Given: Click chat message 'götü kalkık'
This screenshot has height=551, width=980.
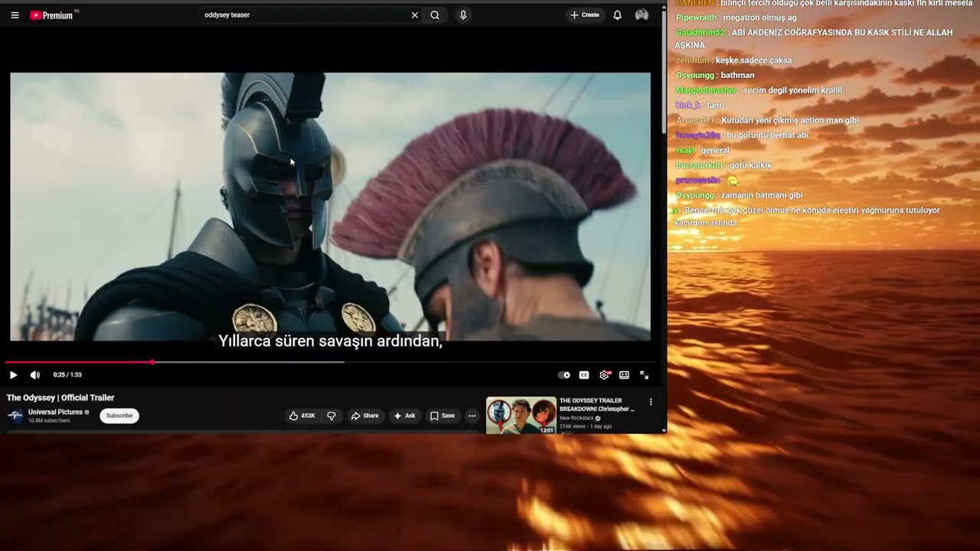Looking at the screenshot, I should pos(750,165).
